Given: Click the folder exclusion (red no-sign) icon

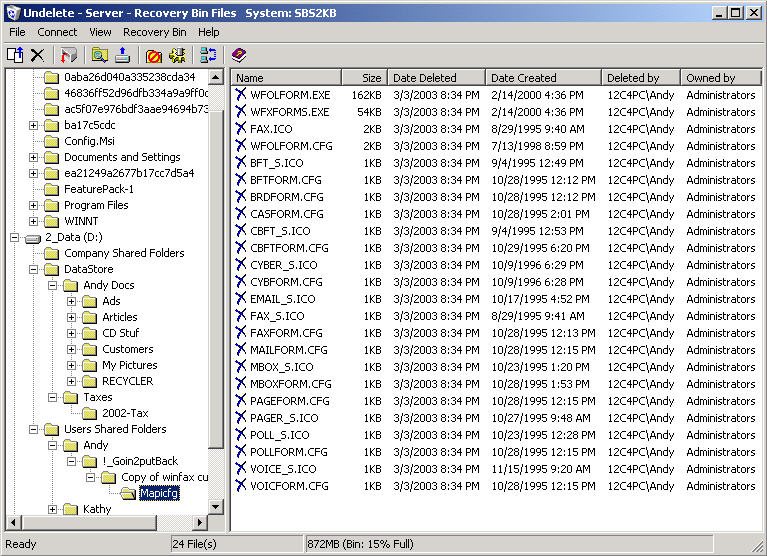Looking at the screenshot, I should [x=154, y=55].
